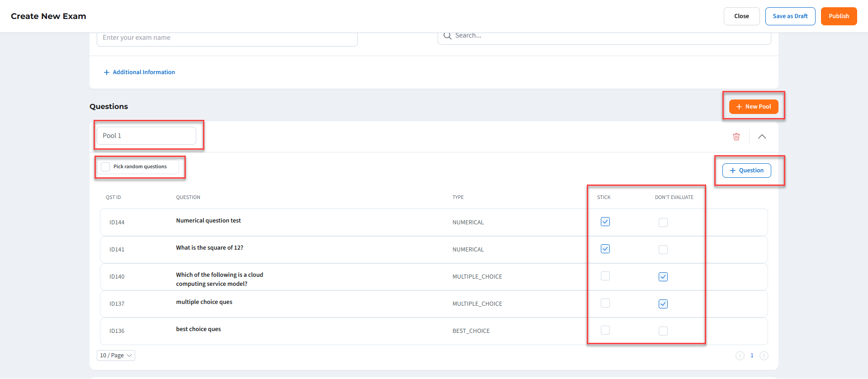This screenshot has height=379, width=868.
Task: Click NUMERICAL type in ID141 row
Action: pyautogui.click(x=468, y=250)
